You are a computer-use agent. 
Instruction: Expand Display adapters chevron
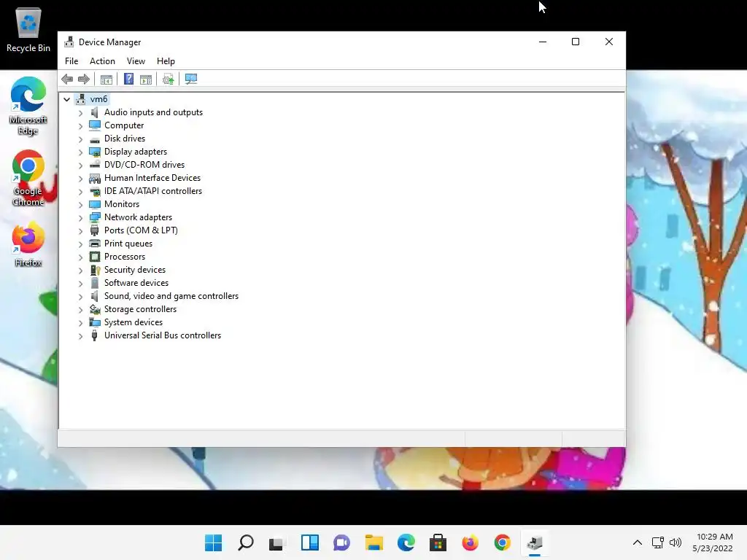(x=80, y=152)
